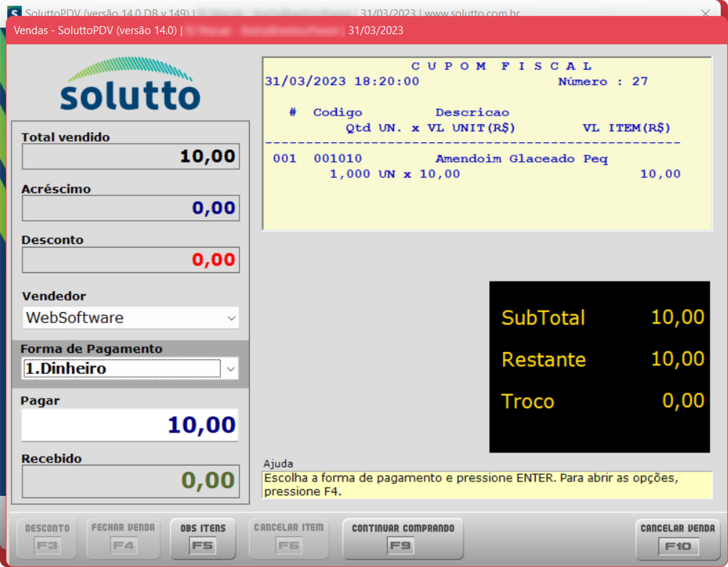Click the coupon date 31/03/2023 18:20:00
Screen dimensions: 728x567
tap(342, 81)
